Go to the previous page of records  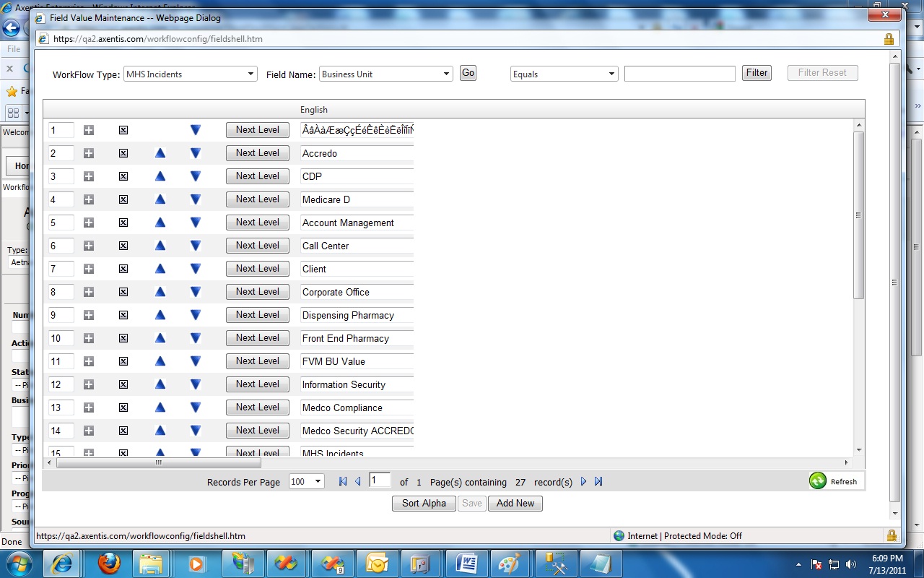click(357, 482)
